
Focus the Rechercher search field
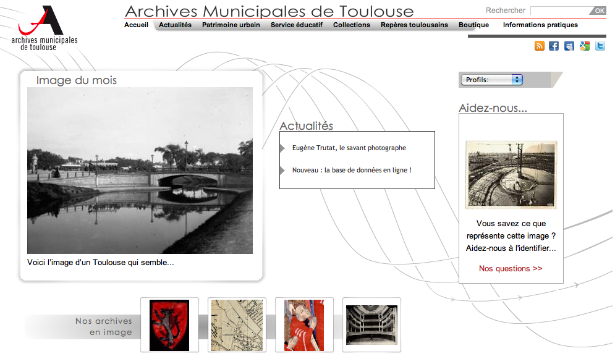click(x=561, y=11)
